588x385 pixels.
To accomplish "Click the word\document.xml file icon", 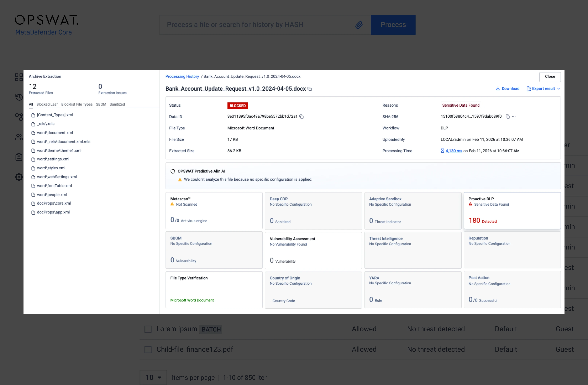I will [33, 133].
